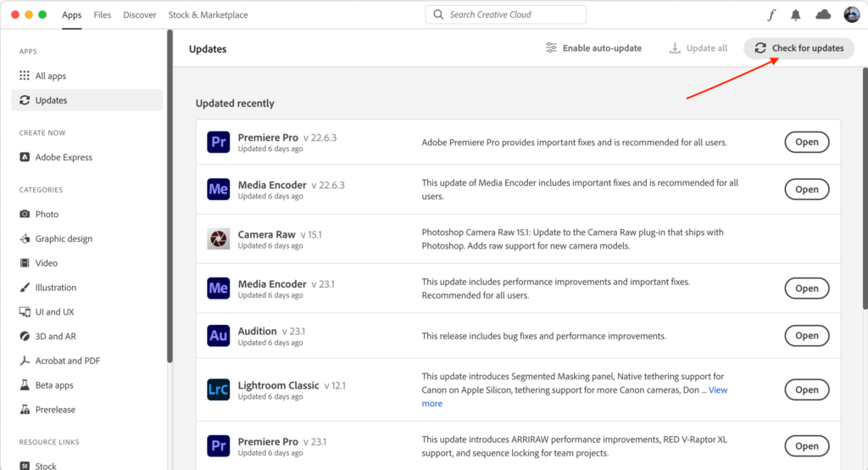
Task: Click the 3D and AR icon
Action: point(25,336)
